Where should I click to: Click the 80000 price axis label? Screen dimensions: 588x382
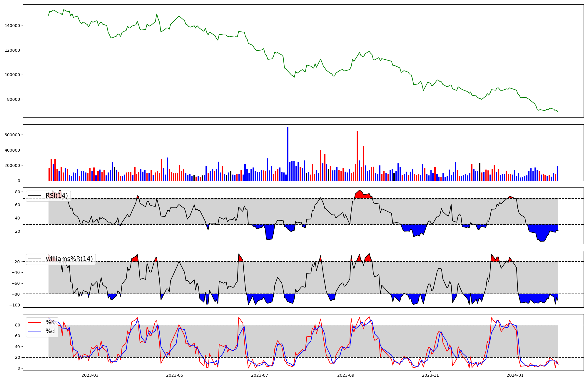point(14,99)
